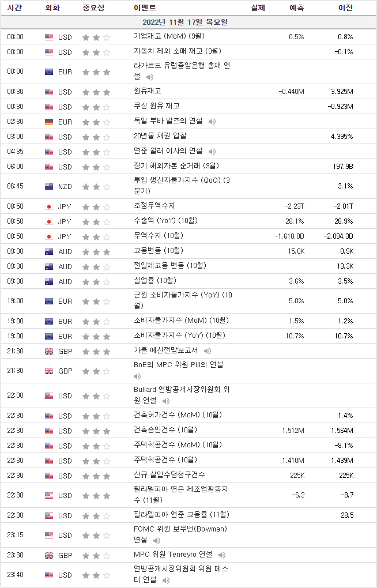The image size is (377, 588).
Task: Click the German flag on 02:30 row
Action: click(49, 122)
